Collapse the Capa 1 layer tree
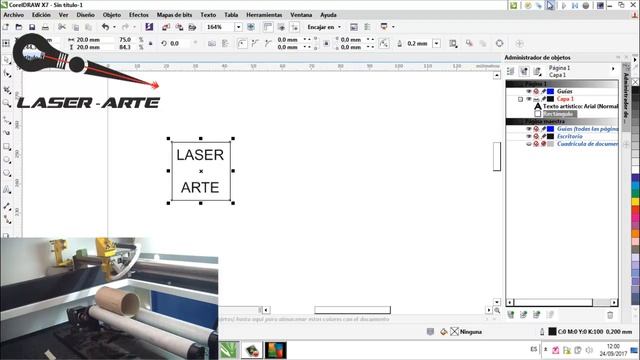Screen dimensions: 640x360 click(x=520, y=99)
